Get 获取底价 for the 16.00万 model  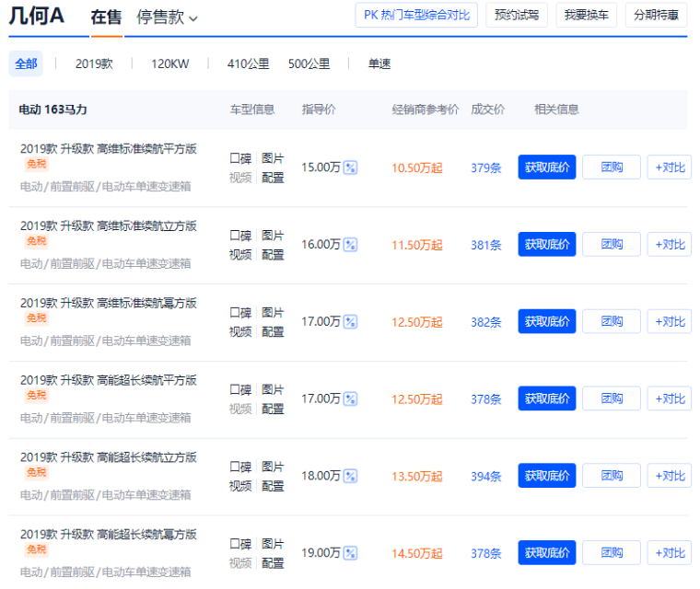click(547, 245)
